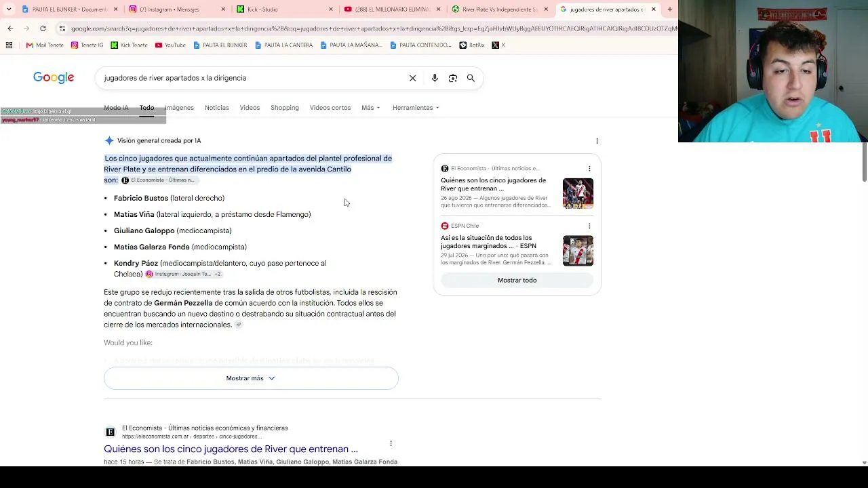Switch to the PAUTA EL BUNKER document tab
Image resolution: width=868 pixels, height=488 pixels.
(71, 9)
